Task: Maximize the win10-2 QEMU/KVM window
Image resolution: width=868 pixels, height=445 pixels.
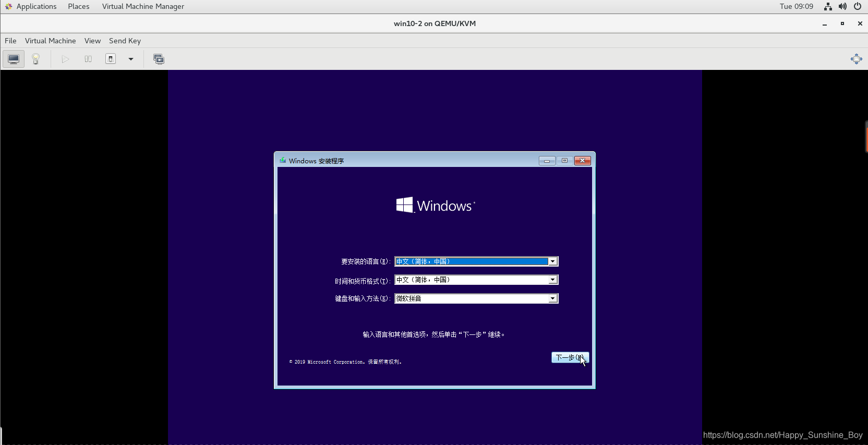Action: [842, 23]
